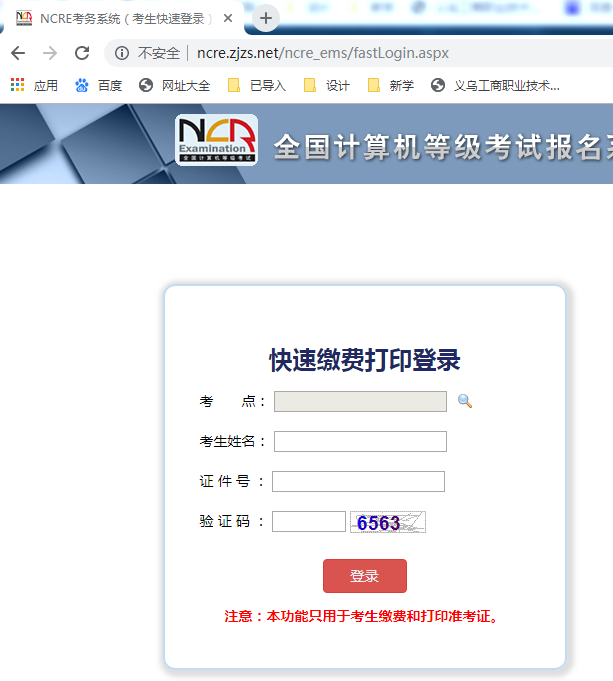Viewport: 613px width, 681px height.
Task: Close the NCRE考务系统 tab
Action: 229,18
